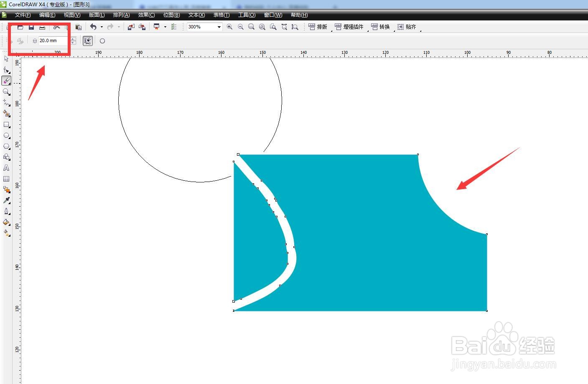The image size is (588, 384).
Task: Click the Zoom to page icon
Action: pyautogui.click(x=273, y=27)
